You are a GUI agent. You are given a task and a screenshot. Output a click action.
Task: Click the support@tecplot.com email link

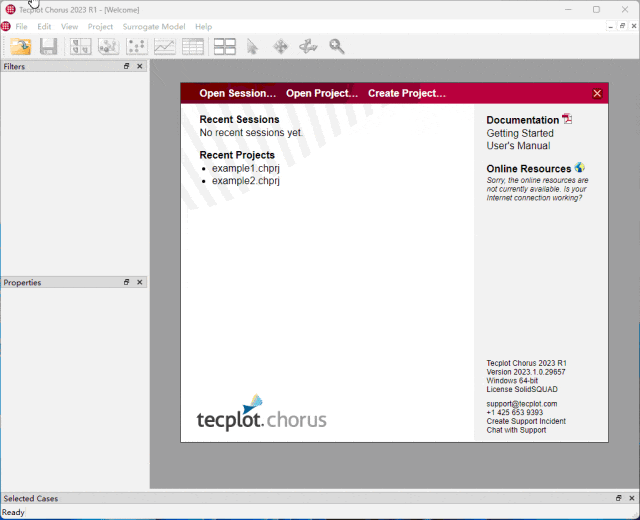(522, 404)
